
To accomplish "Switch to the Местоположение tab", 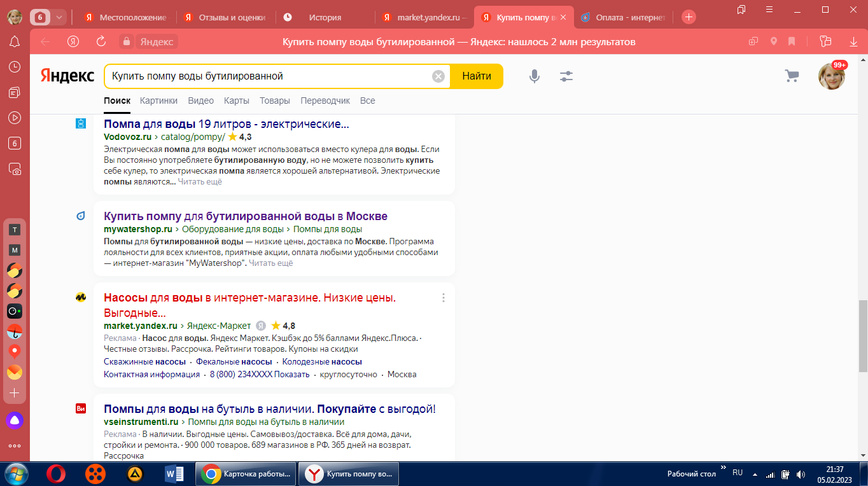I will coord(126,17).
